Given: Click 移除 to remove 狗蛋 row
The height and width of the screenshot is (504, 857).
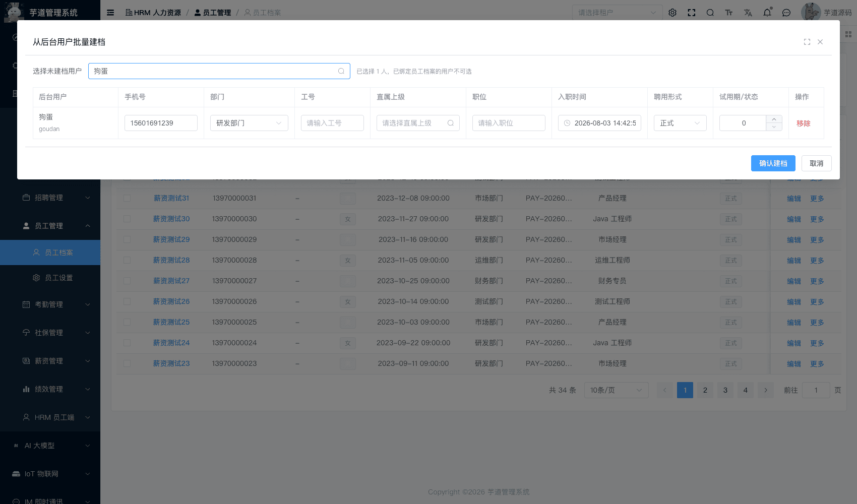Looking at the screenshot, I should 804,123.
